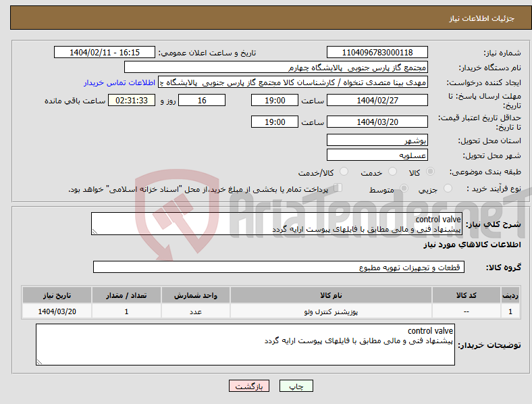Screen dimensions: 532x404
Task: Click the شرح کلی نیاز control valve textarea
Action: (277, 224)
